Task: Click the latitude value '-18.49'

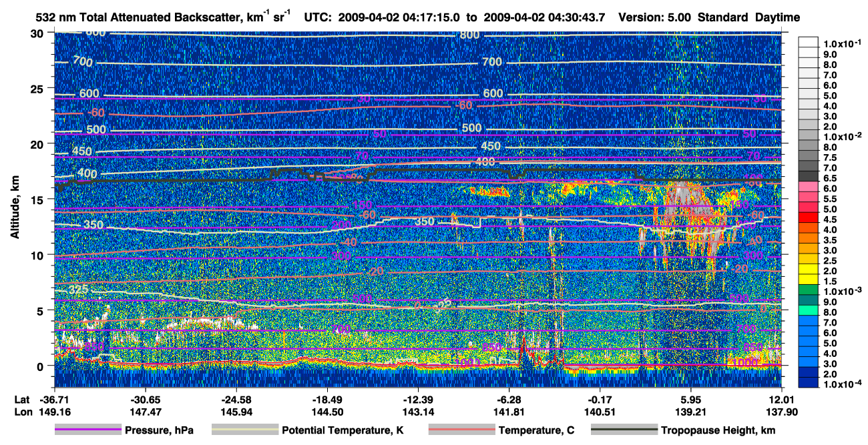Action: (x=327, y=399)
